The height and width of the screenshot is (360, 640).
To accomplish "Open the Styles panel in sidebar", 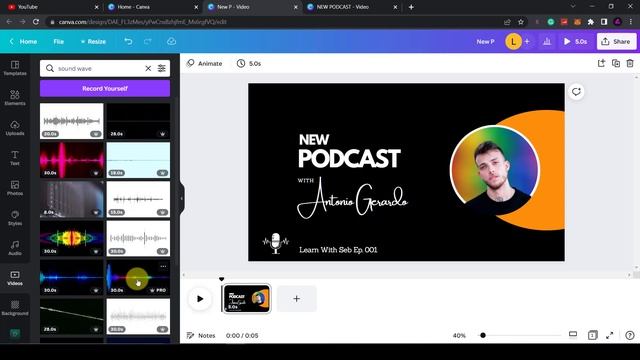I will pyautogui.click(x=15, y=218).
